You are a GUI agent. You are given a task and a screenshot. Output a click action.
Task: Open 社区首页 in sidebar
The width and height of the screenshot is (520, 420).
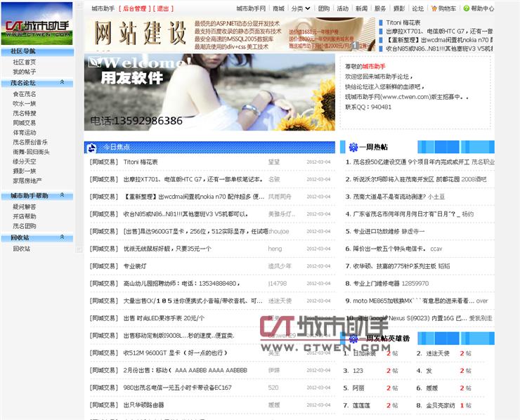[24, 62]
